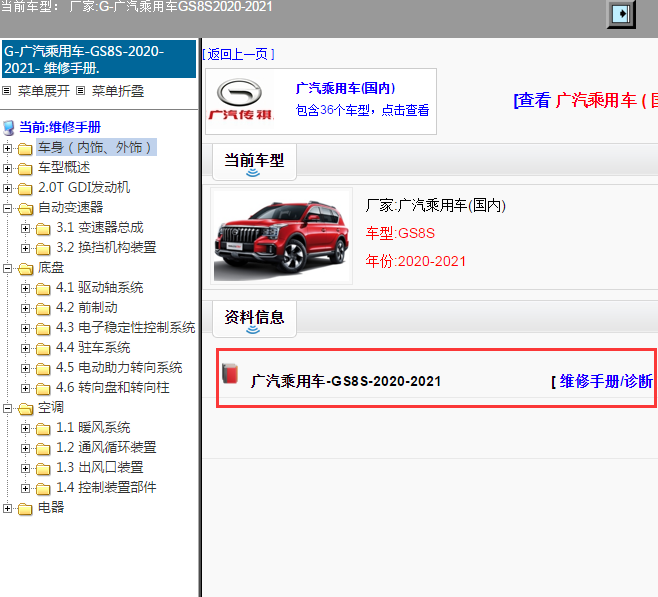Click the folder icon beside 车型概述
This screenshot has width=658, height=597.
[x=25, y=169]
